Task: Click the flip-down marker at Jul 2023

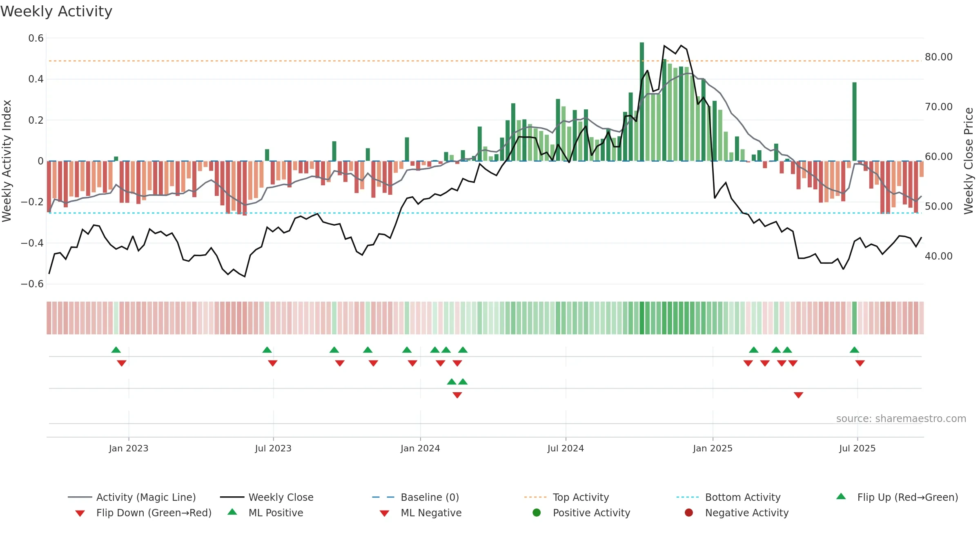Action: pyautogui.click(x=273, y=363)
